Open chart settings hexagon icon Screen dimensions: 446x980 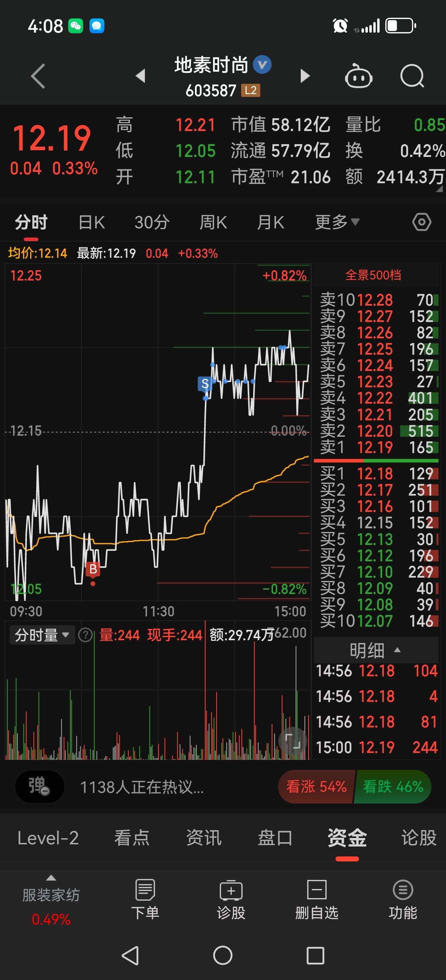[421, 222]
